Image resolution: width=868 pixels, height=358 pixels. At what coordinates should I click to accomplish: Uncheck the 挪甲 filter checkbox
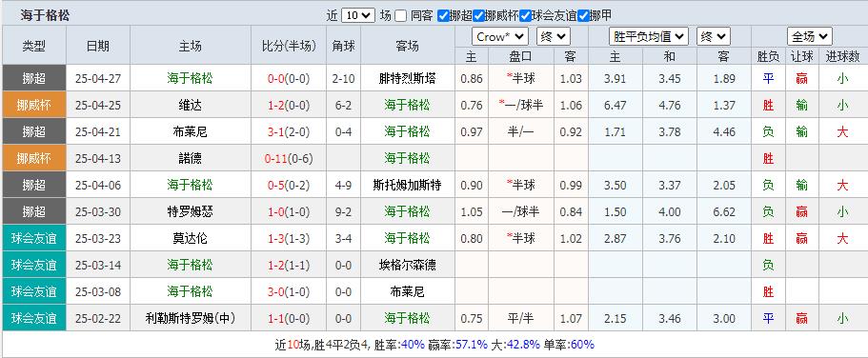[583, 16]
